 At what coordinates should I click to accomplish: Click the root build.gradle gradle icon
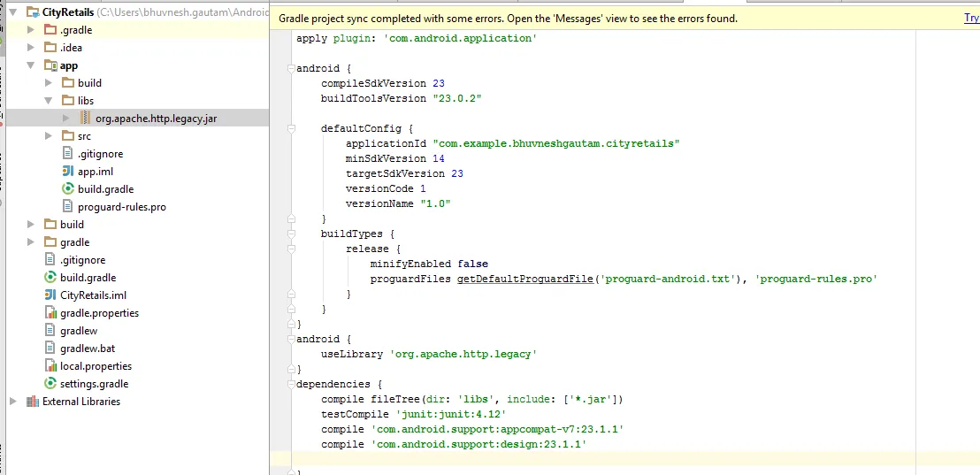point(50,278)
